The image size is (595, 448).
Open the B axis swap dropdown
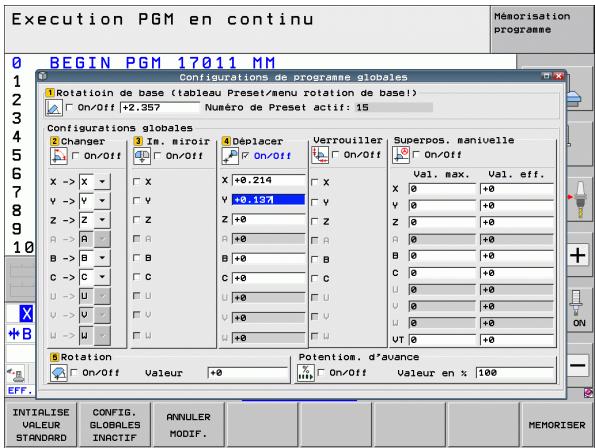click(102, 258)
